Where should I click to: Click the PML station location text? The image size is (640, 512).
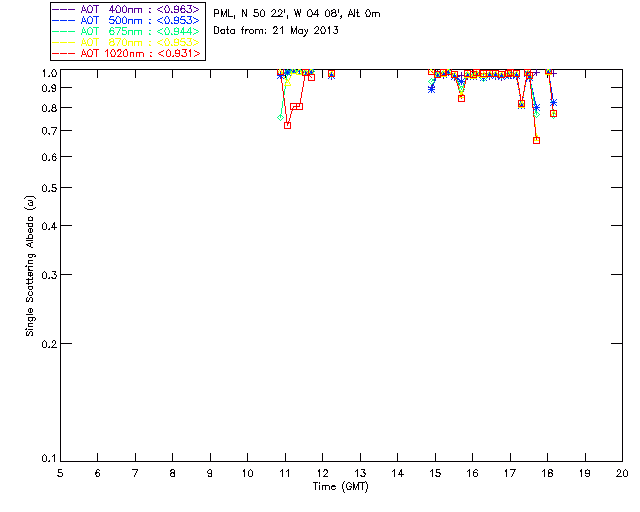297,14
